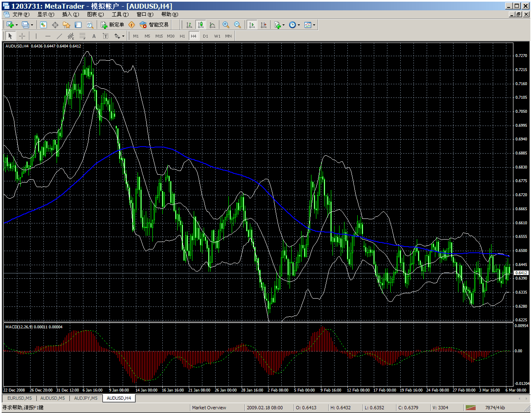
Task: Select the Crosshair tool
Action: coord(22,36)
